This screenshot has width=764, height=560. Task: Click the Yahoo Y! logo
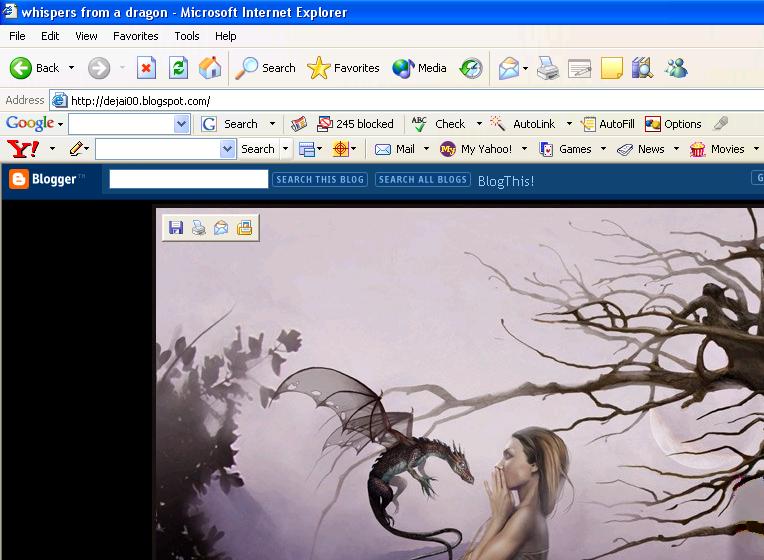pyautogui.click(x=23, y=149)
